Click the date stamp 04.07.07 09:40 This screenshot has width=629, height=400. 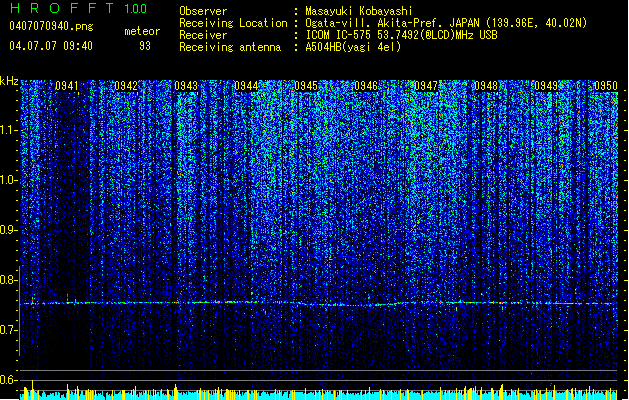(51, 46)
